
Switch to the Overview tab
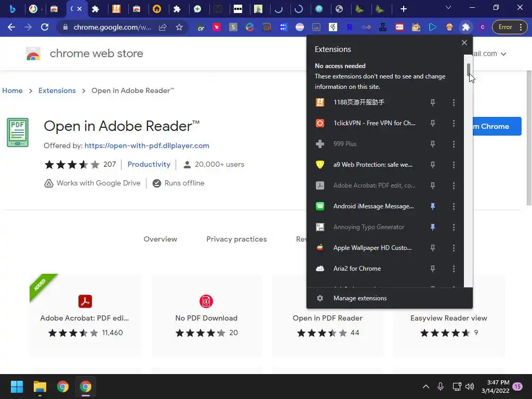[161, 239]
